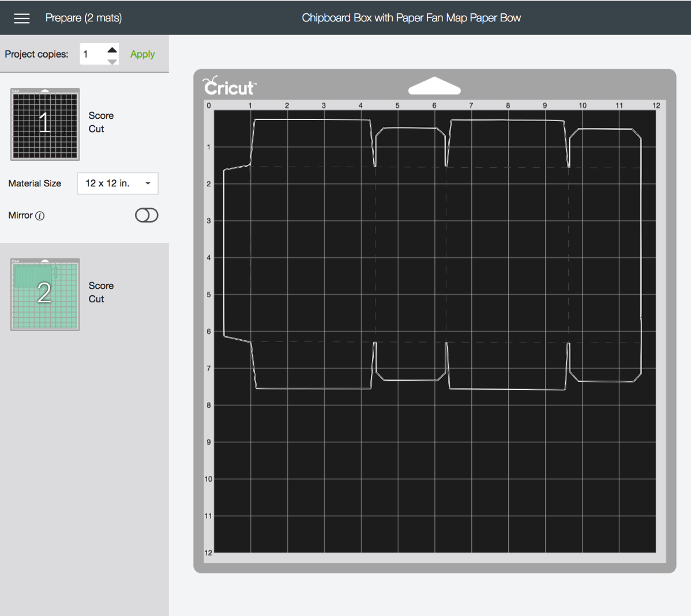Click the Project copies input field
The image size is (691, 616).
[92, 54]
